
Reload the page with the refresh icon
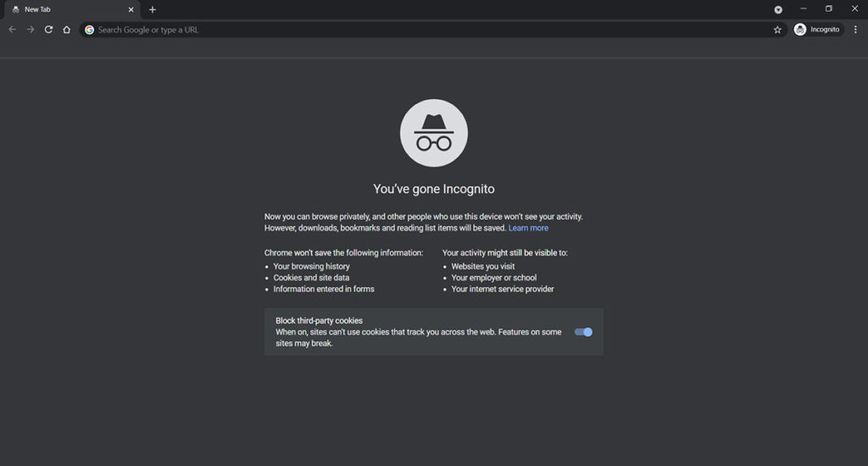pos(48,30)
